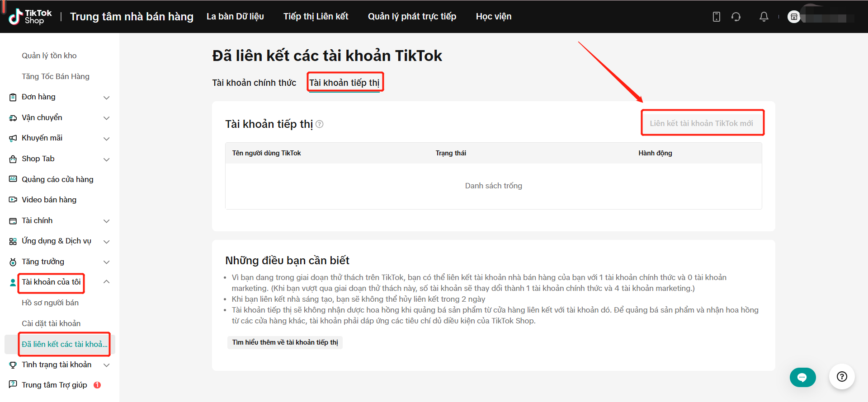Click the Ứng dụng & Dịch vụ grid icon
The width and height of the screenshot is (868, 402).
click(13, 241)
